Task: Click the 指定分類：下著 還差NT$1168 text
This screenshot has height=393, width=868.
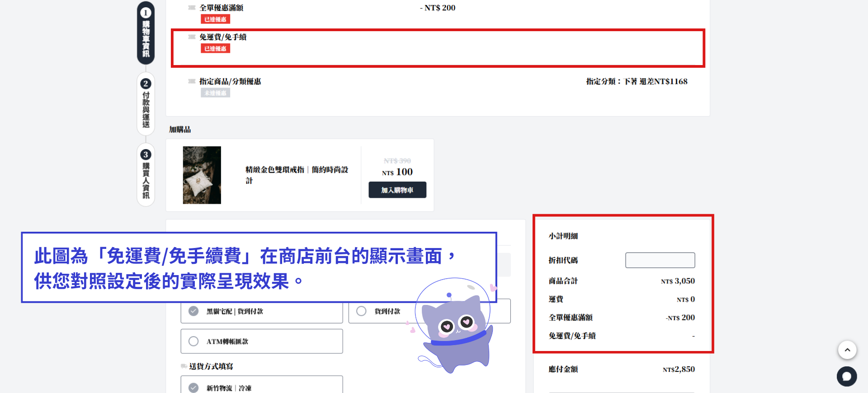Action: (637, 81)
